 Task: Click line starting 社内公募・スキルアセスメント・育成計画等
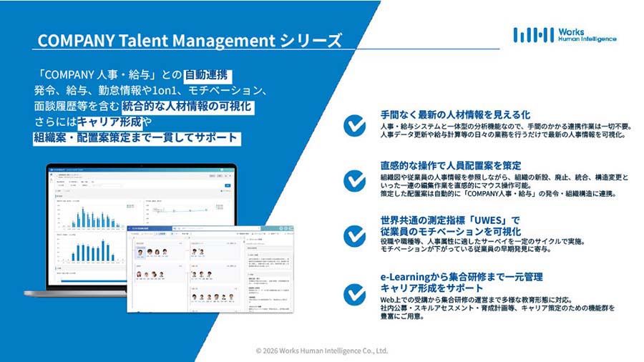coord(497,308)
